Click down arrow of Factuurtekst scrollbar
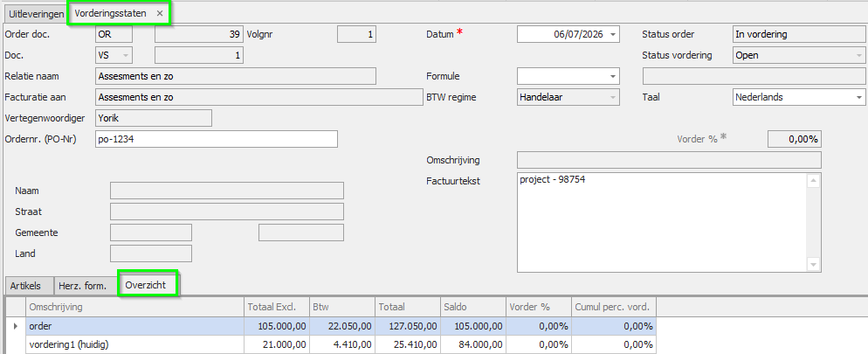Image resolution: width=868 pixels, height=354 pixels. point(813,264)
